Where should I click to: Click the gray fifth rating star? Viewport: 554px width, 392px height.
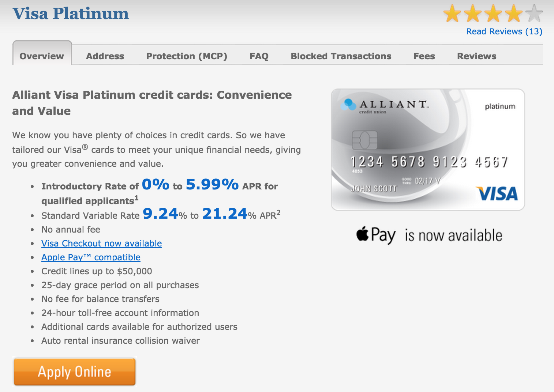click(x=534, y=14)
